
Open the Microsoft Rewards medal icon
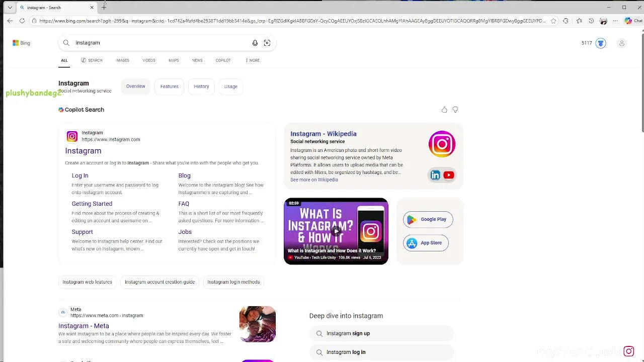click(601, 43)
